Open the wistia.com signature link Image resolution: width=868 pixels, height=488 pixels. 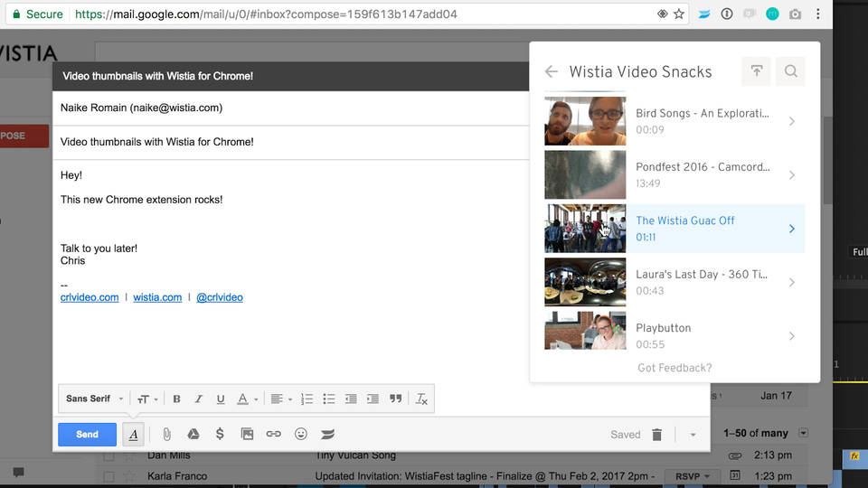157,297
